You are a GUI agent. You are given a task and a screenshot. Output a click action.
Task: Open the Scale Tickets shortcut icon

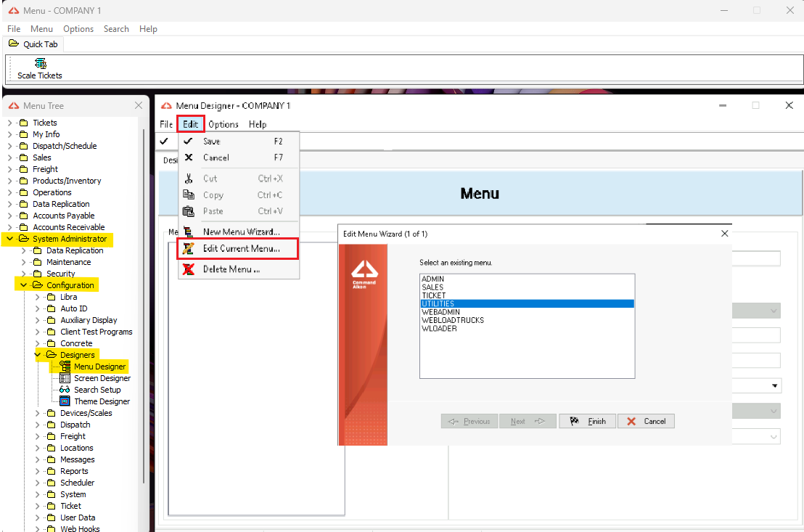pyautogui.click(x=40, y=64)
